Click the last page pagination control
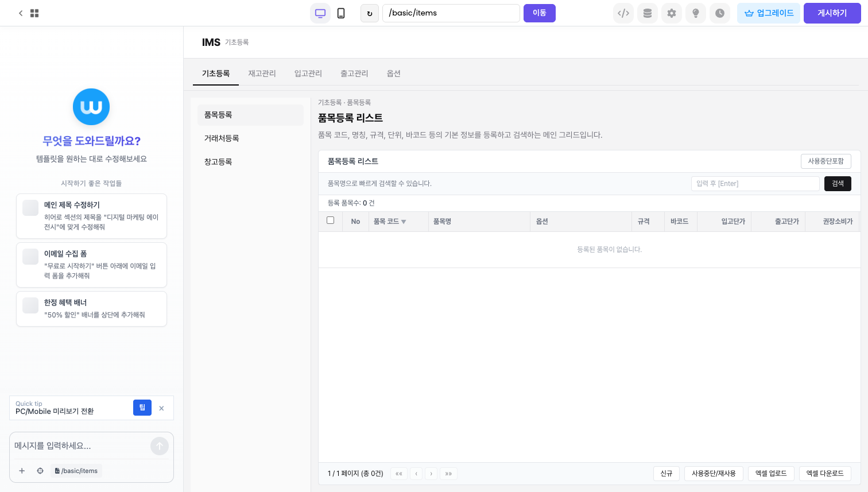 (x=448, y=473)
